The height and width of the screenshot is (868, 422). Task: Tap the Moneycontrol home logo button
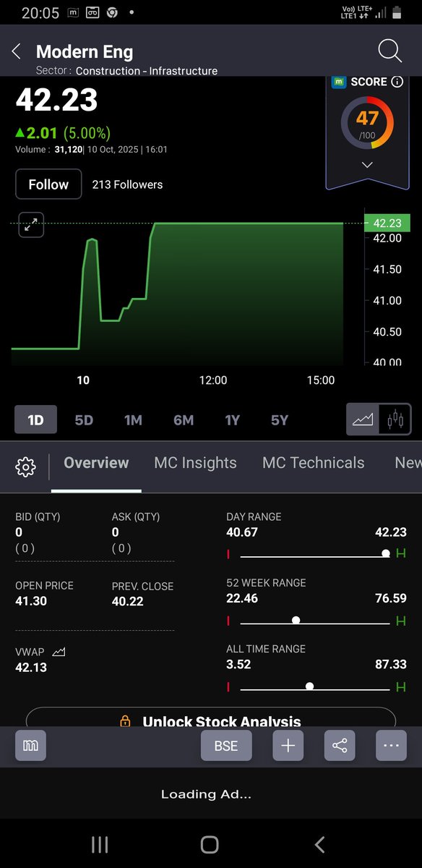click(31, 746)
